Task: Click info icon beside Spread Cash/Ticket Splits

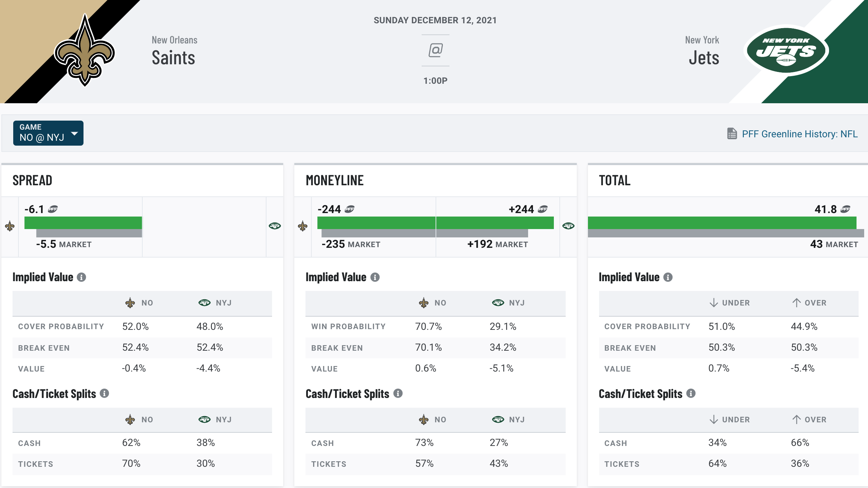Action: (104, 393)
